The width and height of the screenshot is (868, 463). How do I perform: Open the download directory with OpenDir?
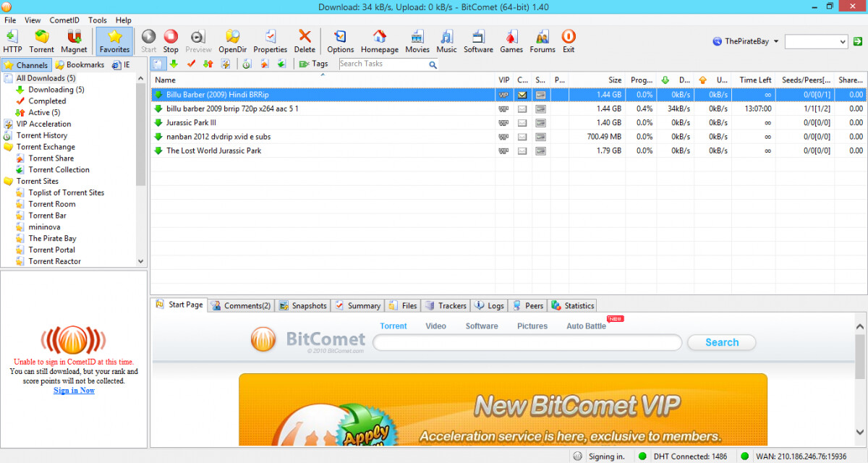[233, 41]
